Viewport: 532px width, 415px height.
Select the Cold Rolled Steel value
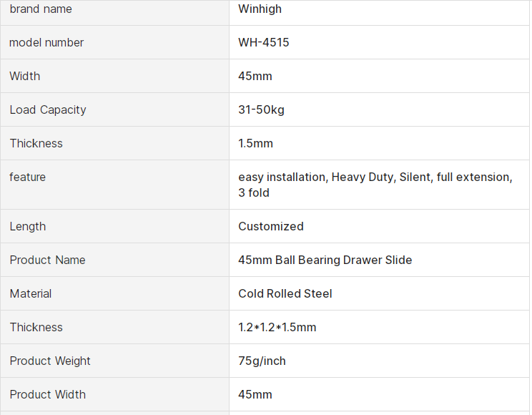285,294
